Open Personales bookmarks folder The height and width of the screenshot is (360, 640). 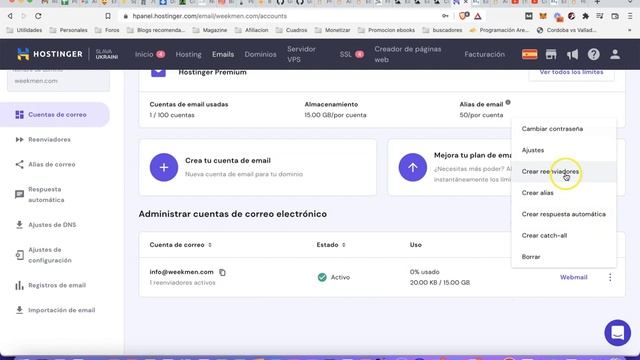(x=68, y=30)
